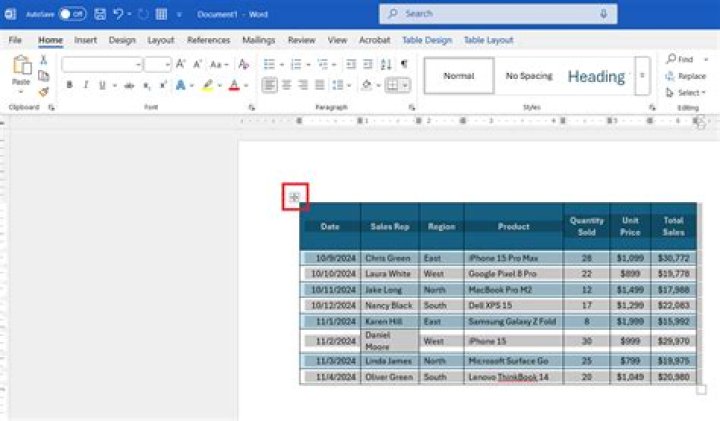Click the Sort icon in Paragraph group
Screen dimensions: 720x421
click(x=385, y=64)
